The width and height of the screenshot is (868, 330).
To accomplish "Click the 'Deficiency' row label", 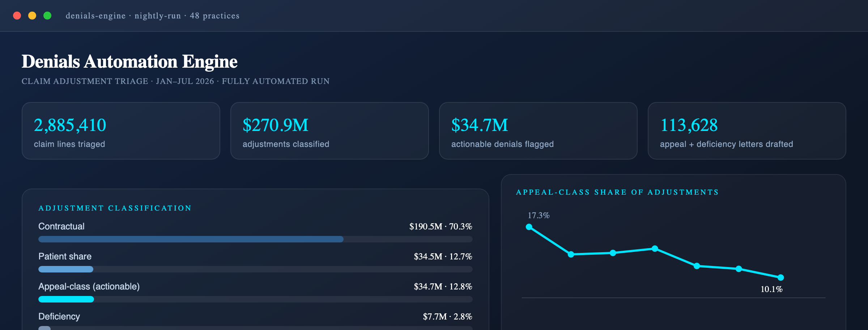I will click(59, 317).
